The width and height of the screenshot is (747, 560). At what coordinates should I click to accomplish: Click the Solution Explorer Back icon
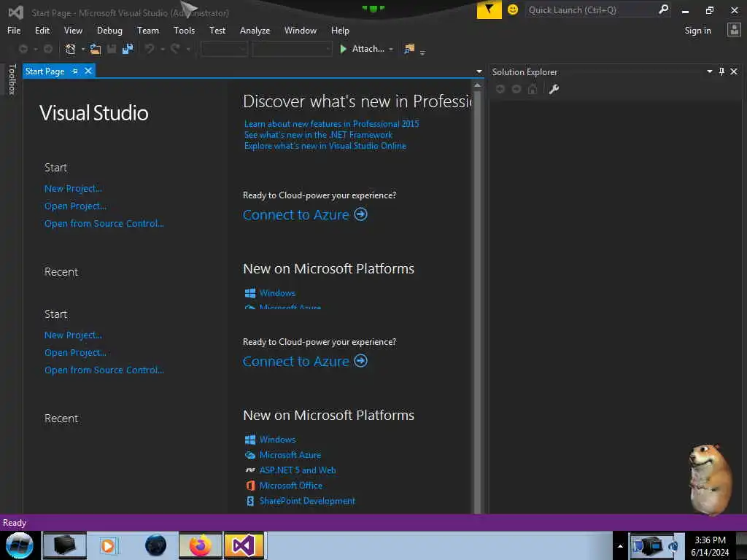coord(500,89)
